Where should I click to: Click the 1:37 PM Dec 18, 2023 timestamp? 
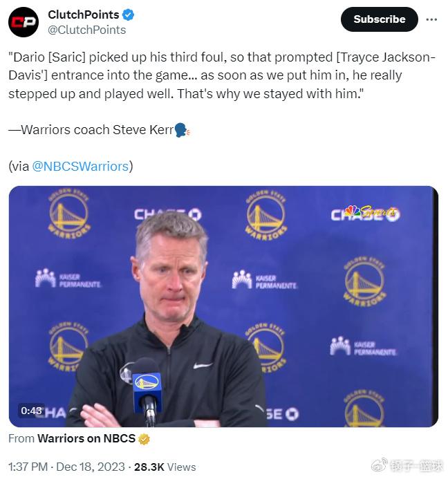(66, 467)
